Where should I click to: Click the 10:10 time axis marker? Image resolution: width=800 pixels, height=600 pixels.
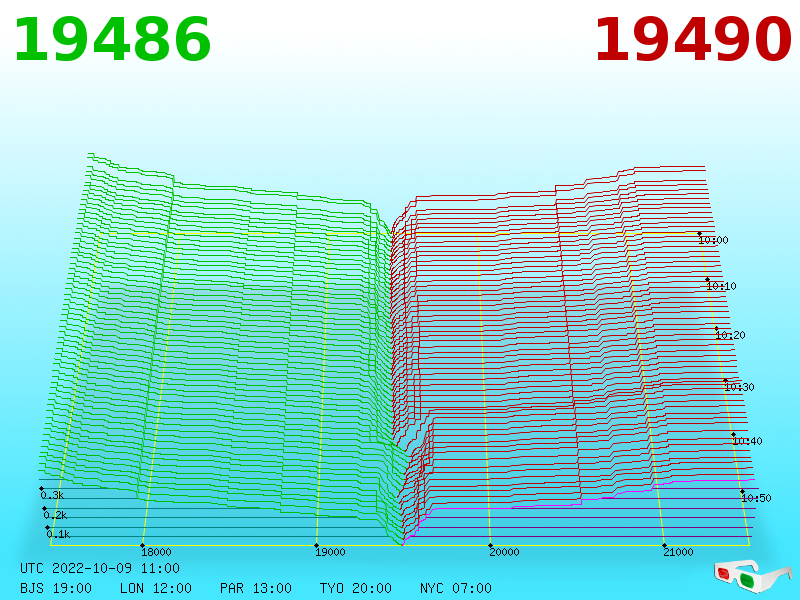(x=721, y=286)
